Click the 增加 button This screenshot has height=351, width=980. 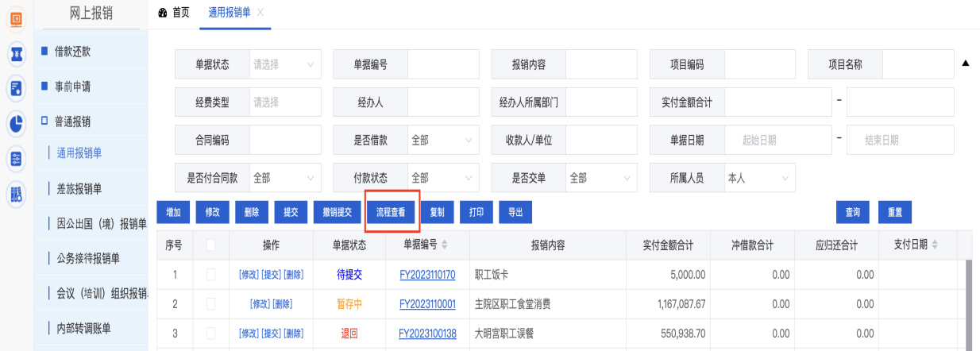pyautogui.click(x=173, y=212)
